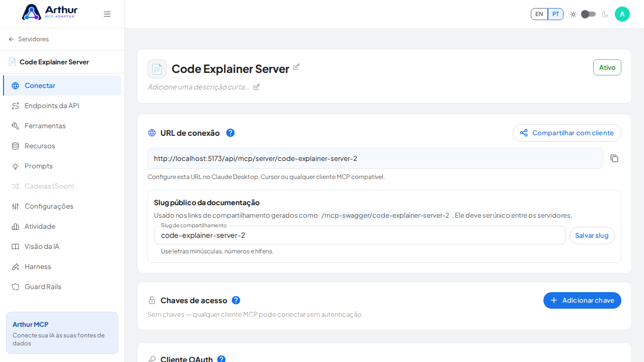The height and width of the screenshot is (362, 644).
Task: Open the Harness section
Action: tap(62, 266)
